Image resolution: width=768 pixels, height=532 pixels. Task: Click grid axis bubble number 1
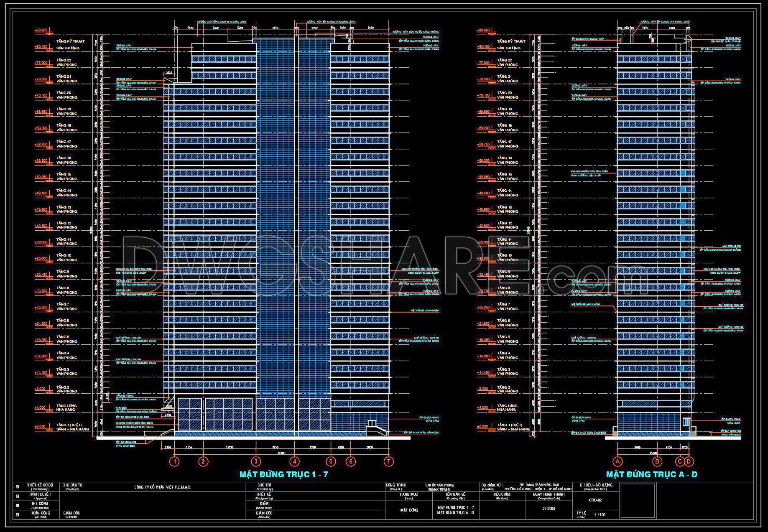coord(174,461)
